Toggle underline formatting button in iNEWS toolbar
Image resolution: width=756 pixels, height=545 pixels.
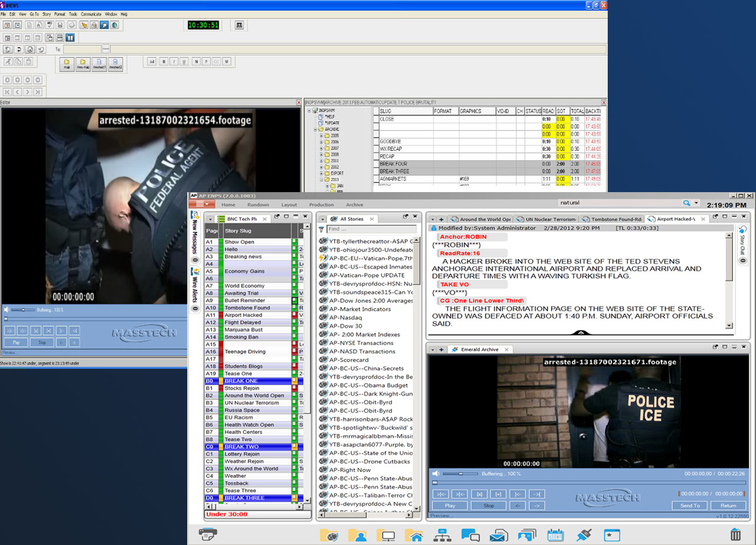click(184, 61)
